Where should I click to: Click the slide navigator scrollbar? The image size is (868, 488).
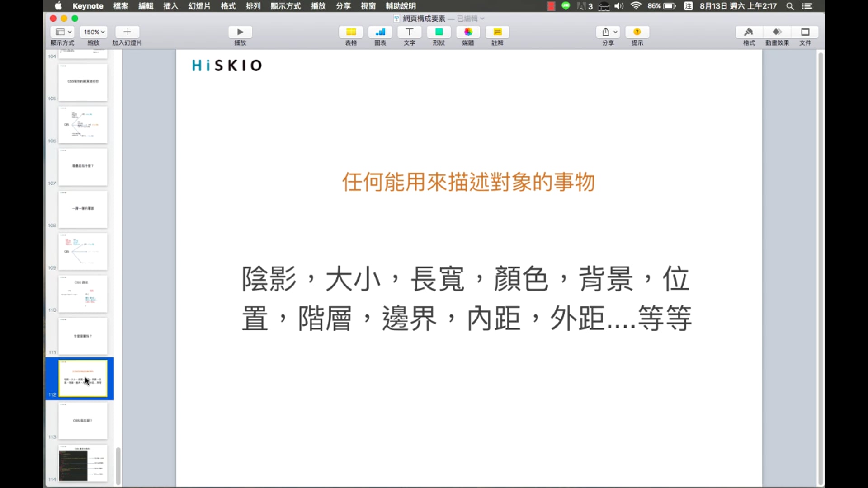(118, 465)
